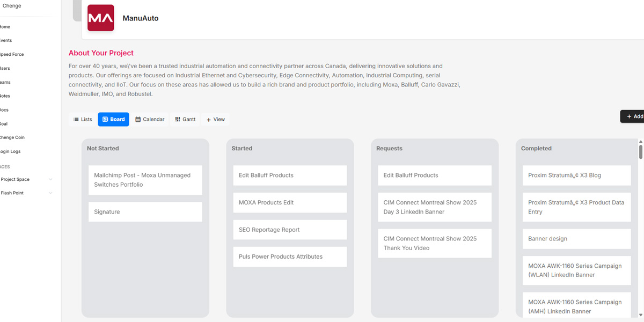This screenshot has width=644, height=322.
Task: Add a new View with plus button
Action: click(x=216, y=119)
